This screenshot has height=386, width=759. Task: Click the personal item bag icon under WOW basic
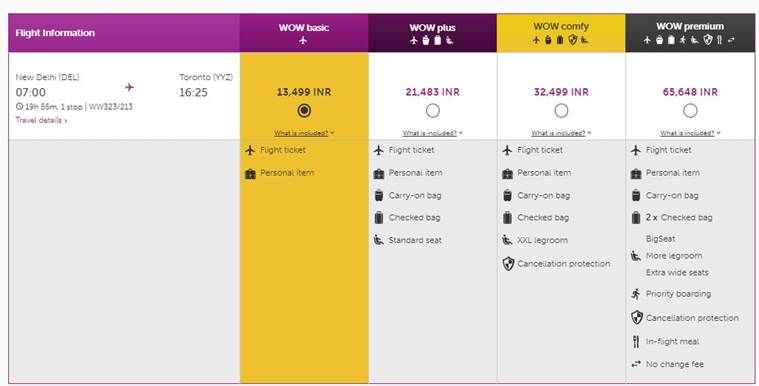[250, 173]
